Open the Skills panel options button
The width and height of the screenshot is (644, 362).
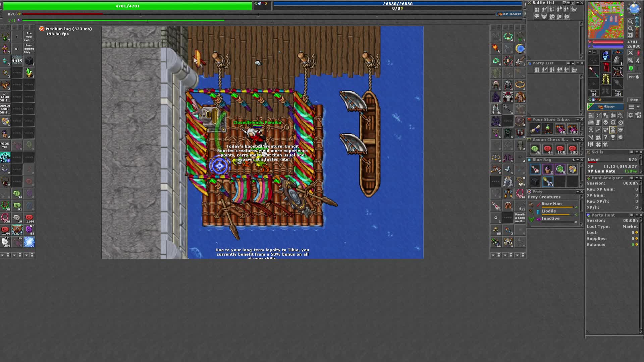click(x=632, y=152)
